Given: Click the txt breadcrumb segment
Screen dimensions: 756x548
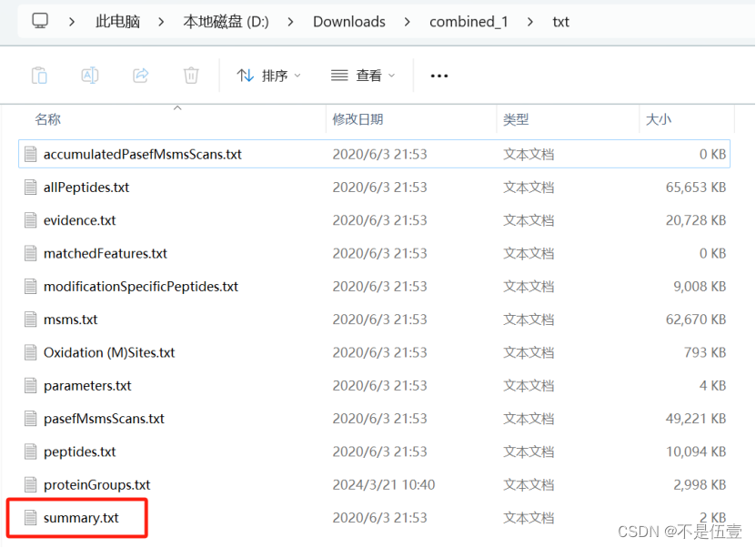Looking at the screenshot, I should (x=560, y=22).
